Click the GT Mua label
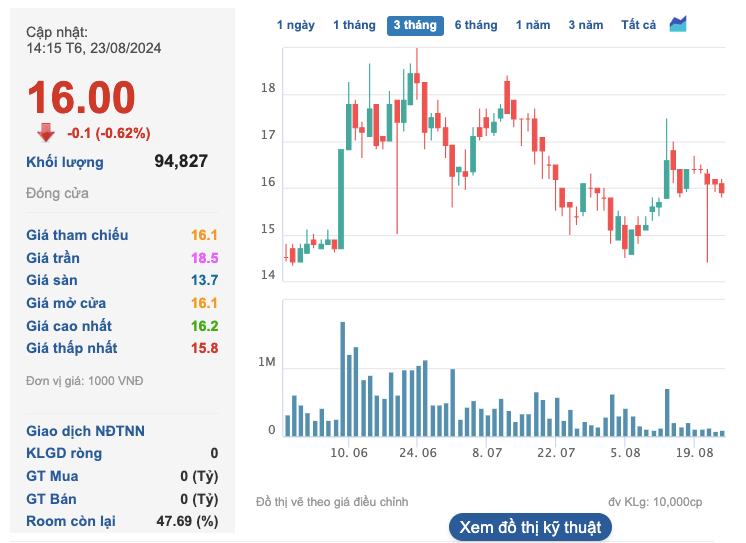 pos(52,476)
